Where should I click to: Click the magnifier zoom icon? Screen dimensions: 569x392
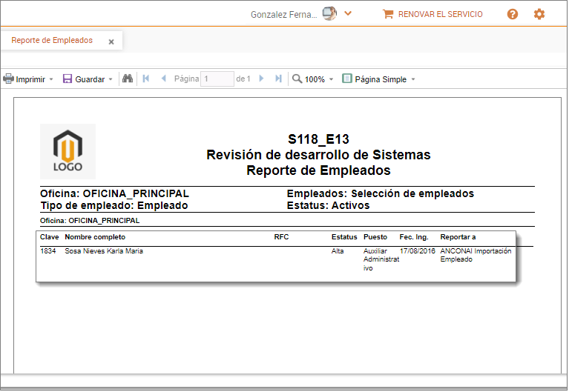(297, 79)
